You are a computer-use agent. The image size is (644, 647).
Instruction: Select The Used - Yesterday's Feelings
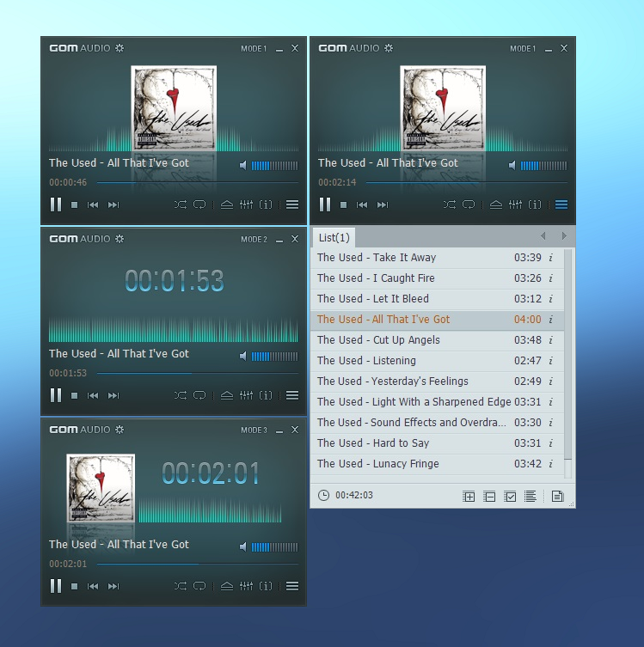437,381
